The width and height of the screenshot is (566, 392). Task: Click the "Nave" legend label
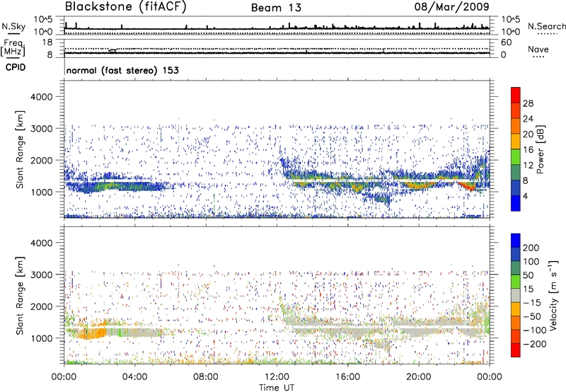click(x=538, y=49)
